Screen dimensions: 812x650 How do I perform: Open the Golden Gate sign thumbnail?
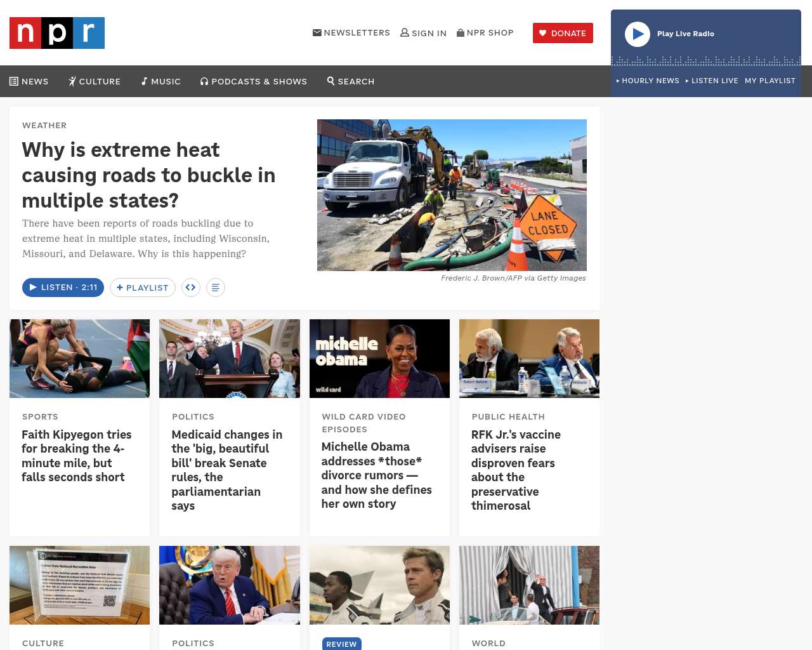tap(80, 585)
